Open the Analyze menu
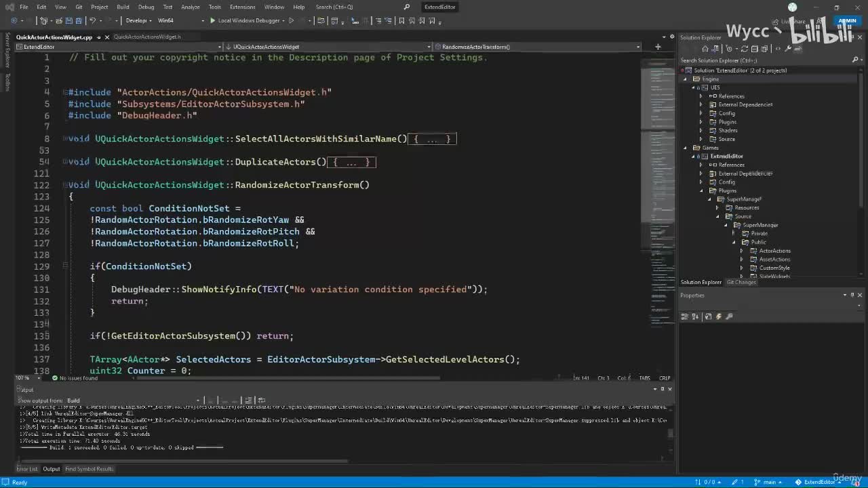This screenshot has width=868, height=488. click(191, 7)
